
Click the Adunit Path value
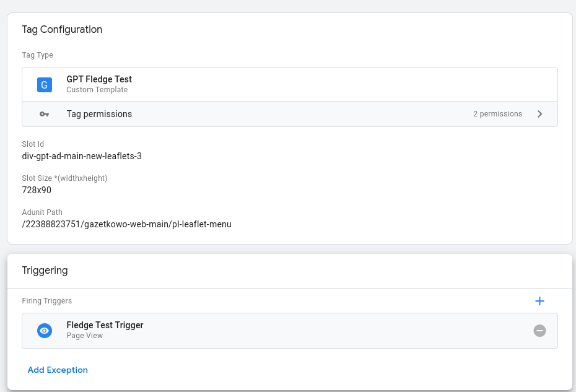[x=126, y=224]
